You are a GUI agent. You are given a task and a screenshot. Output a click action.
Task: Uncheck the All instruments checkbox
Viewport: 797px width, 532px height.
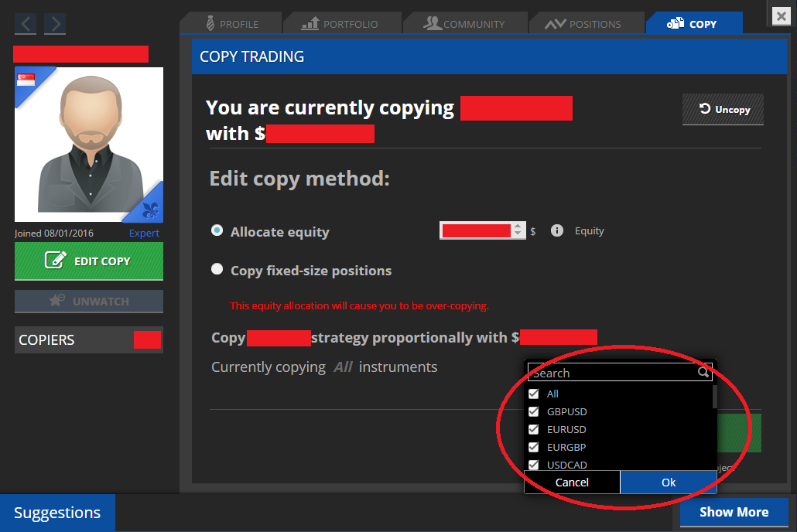pyautogui.click(x=533, y=394)
